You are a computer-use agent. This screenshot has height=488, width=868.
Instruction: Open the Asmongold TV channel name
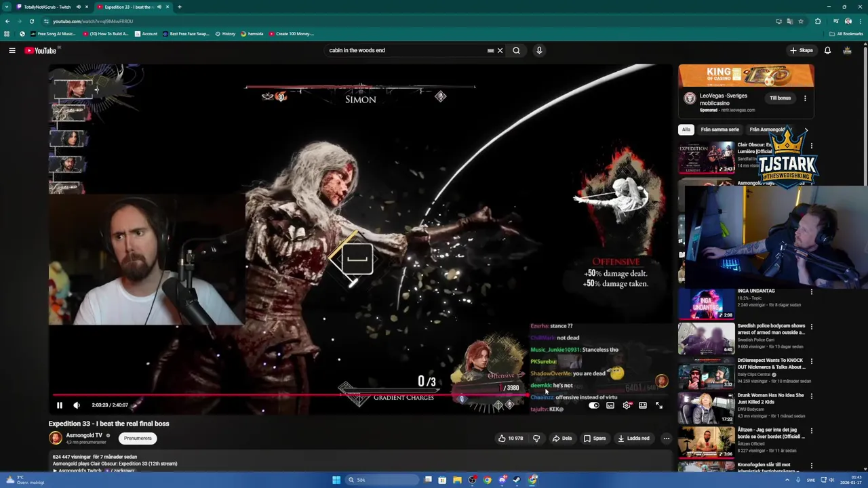[x=84, y=435]
